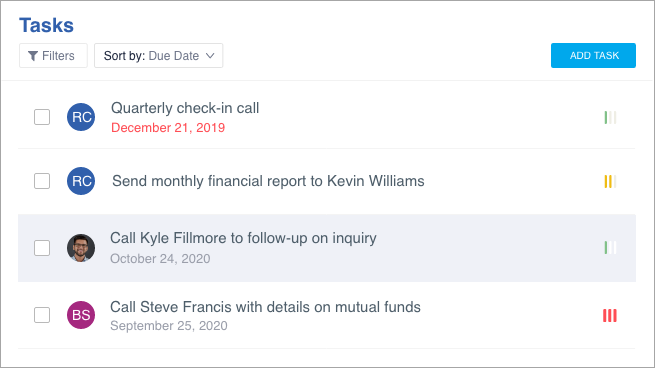Click the overdue date December 21, 2019

[x=168, y=128]
